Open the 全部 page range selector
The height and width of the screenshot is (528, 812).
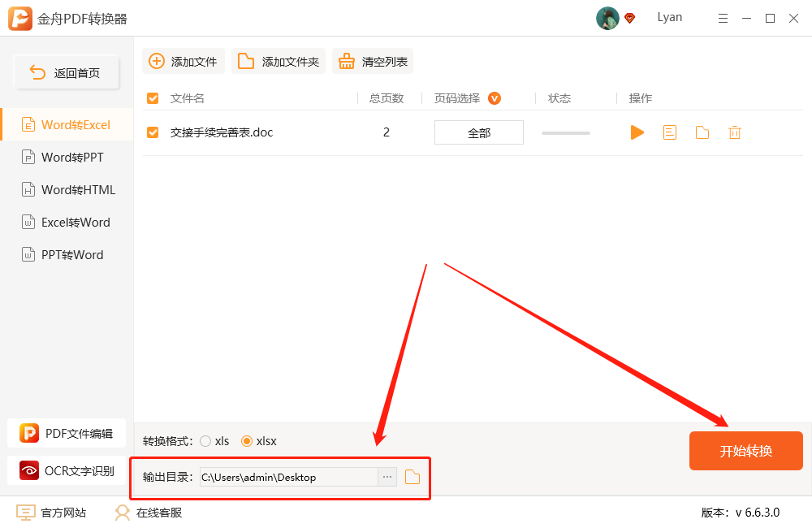pos(479,132)
